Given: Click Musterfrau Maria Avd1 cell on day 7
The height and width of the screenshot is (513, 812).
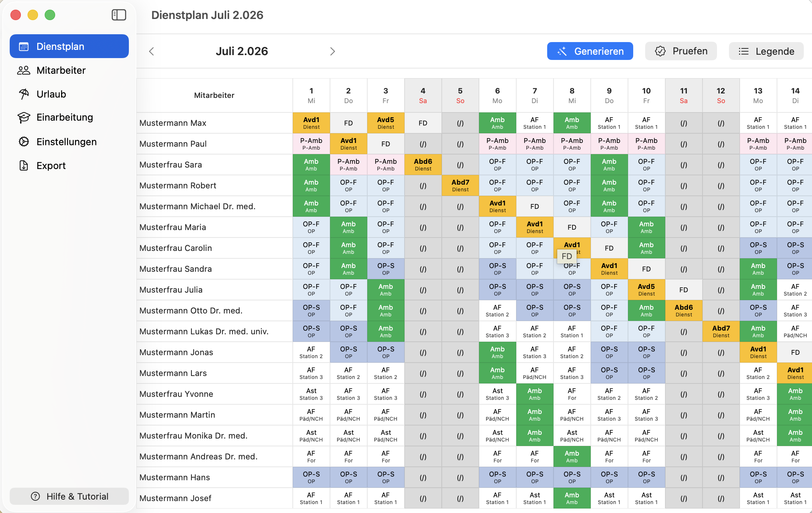Looking at the screenshot, I should tap(535, 227).
